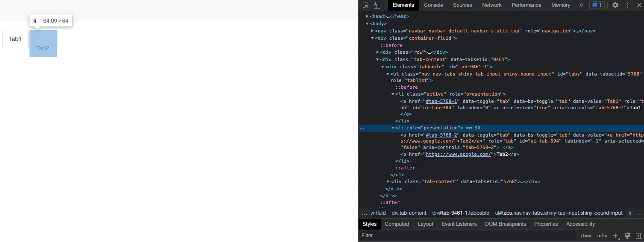Select the Elements panel tab
This screenshot has height=242, width=644.
[x=403, y=5]
